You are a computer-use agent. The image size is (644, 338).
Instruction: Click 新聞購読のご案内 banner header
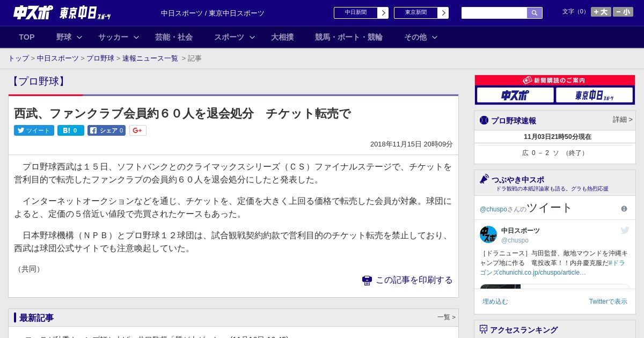[x=555, y=80]
